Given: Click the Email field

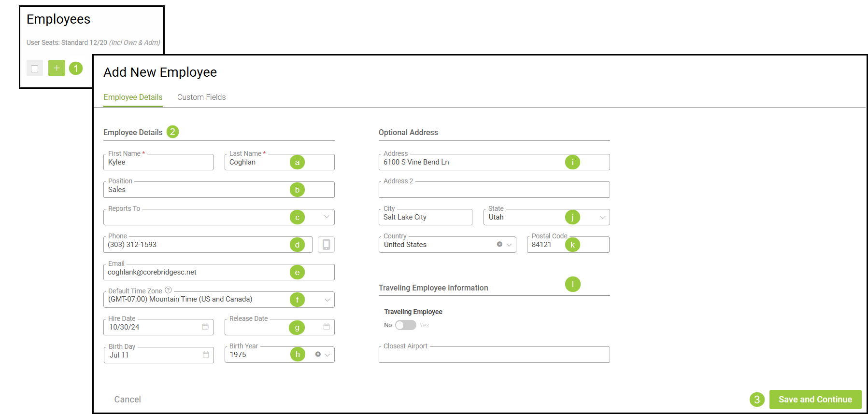Looking at the screenshot, I should [x=219, y=272].
